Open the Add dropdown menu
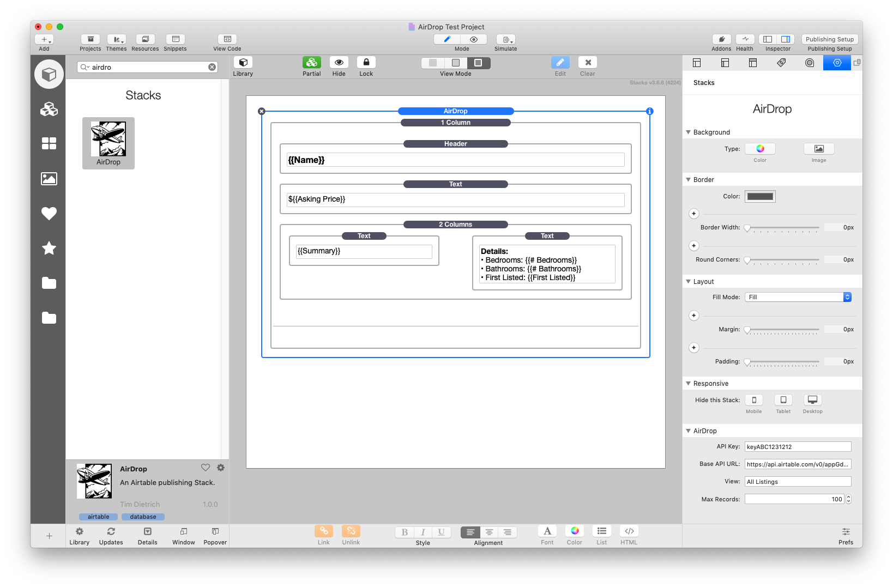 (44, 39)
